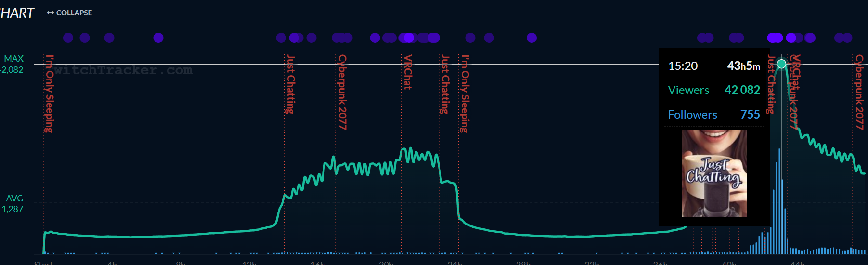The image size is (868, 265).
Task: Click the tooltip duration 43h5m
Action: (744, 66)
